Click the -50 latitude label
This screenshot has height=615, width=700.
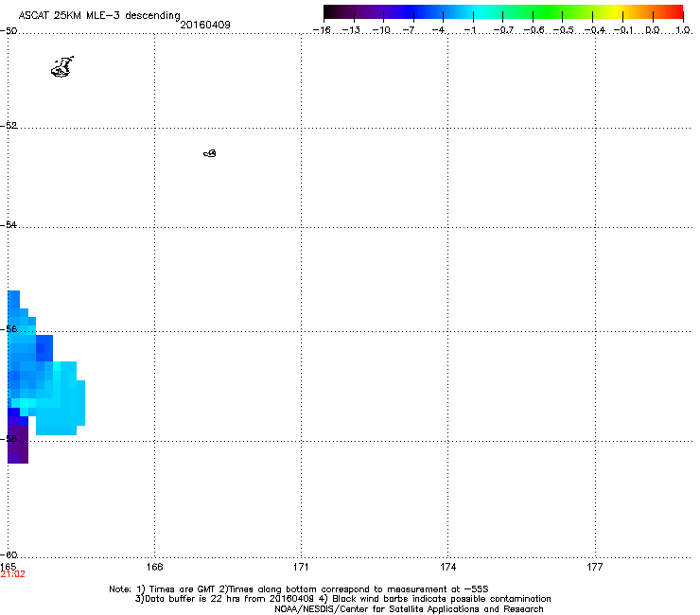point(9,31)
